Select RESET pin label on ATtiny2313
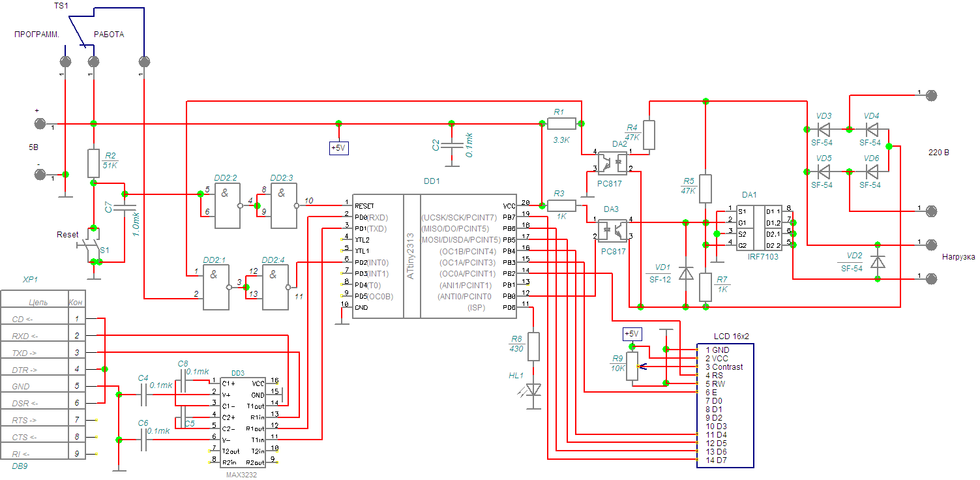980x480 pixels. 364,205
